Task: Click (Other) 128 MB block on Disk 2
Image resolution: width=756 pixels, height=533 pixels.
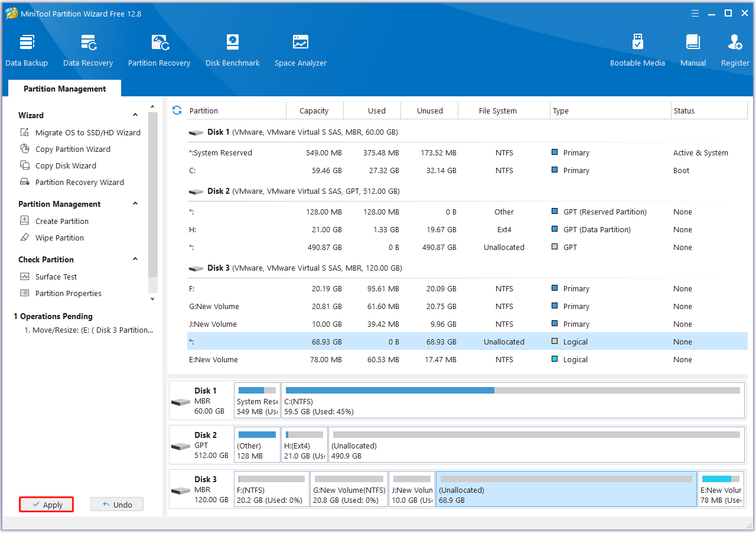Action: (257, 444)
